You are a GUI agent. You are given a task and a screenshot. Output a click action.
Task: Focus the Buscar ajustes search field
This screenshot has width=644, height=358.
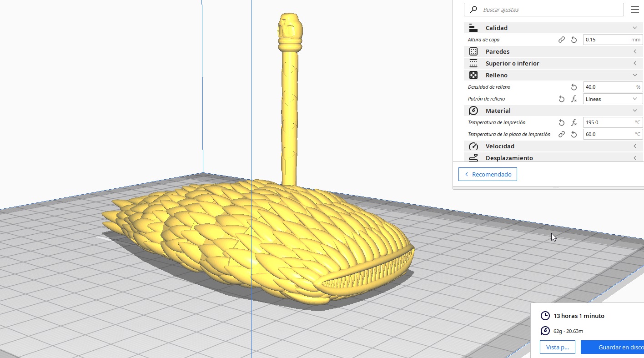(543, 10)
